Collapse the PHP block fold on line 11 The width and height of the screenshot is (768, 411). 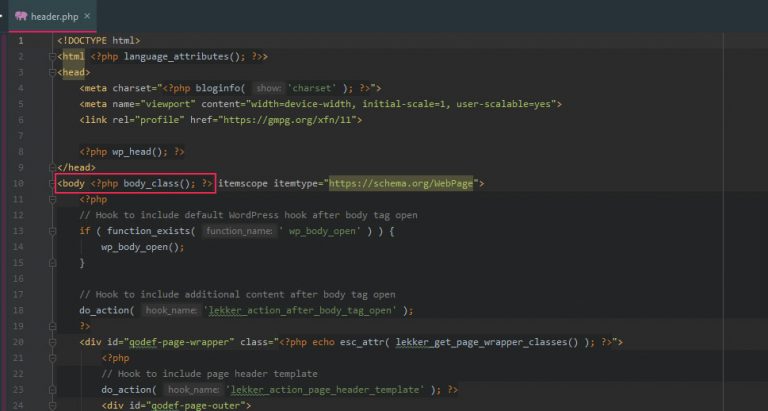pos(52,199)
